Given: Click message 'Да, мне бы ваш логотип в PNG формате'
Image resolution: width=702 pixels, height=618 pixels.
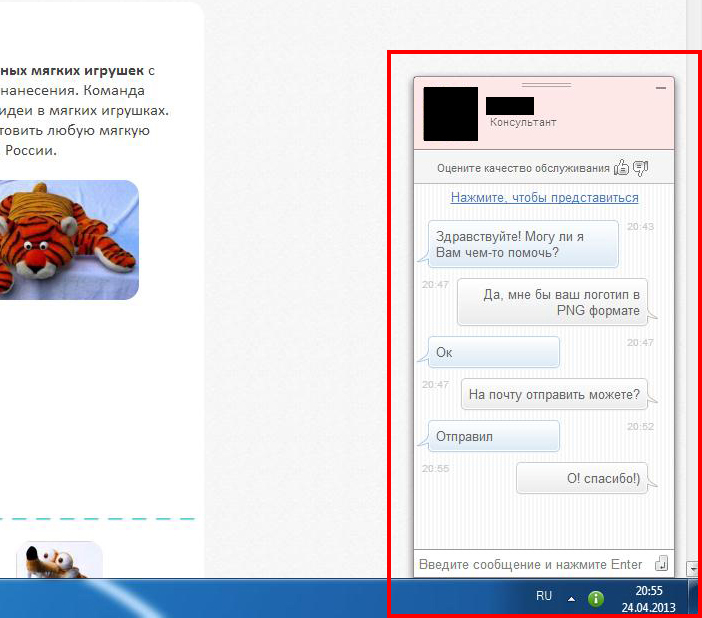Looking at the screenshot, I should coord(552,302).
